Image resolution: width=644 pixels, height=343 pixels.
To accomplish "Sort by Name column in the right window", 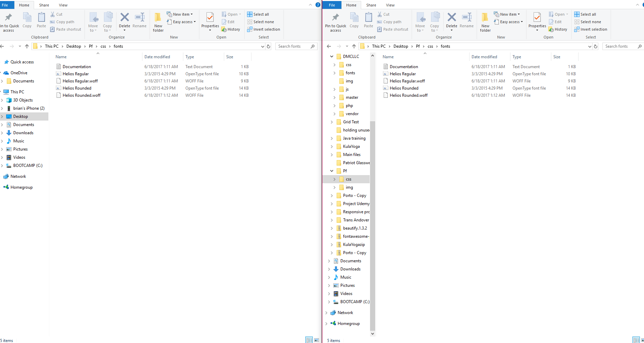I will (425, 57).
